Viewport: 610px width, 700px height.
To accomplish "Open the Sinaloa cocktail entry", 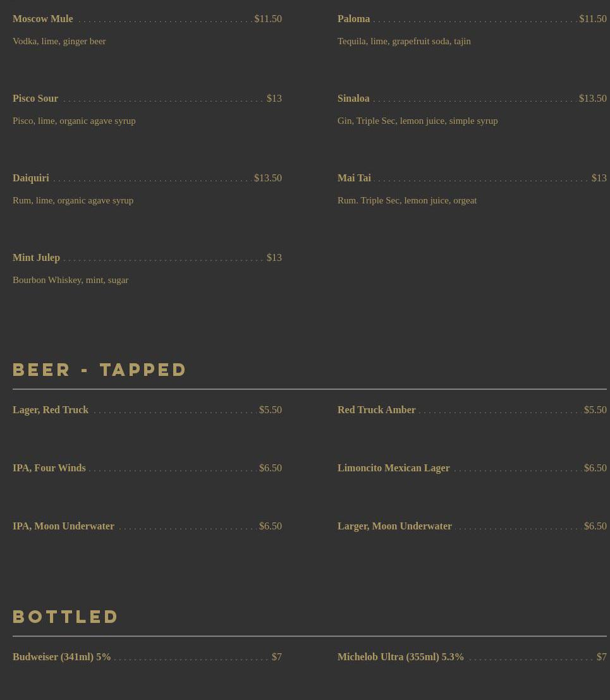I will tap(353, 99).
